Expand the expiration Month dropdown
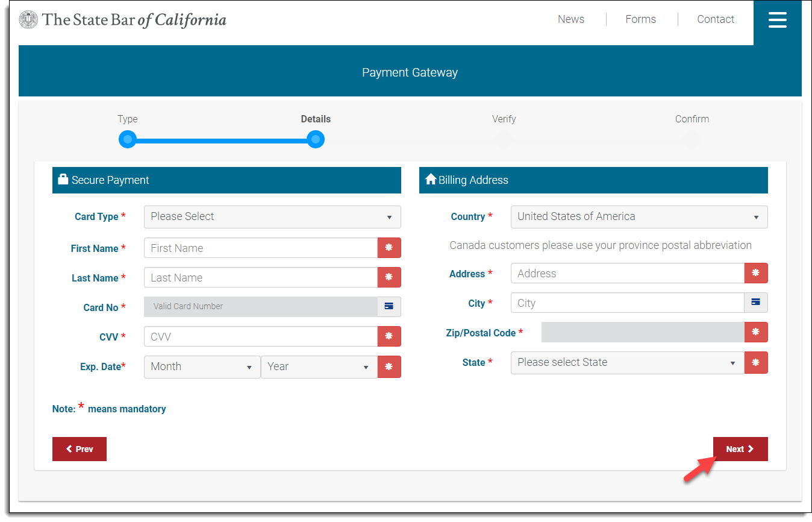 [202, 367]
